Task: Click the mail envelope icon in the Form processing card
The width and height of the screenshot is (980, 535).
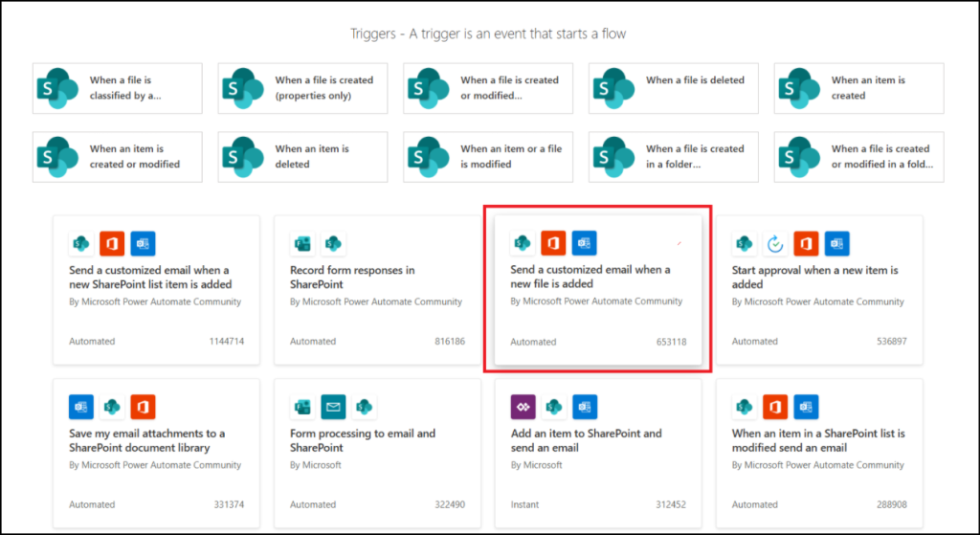Action: (x=334, y=407)
